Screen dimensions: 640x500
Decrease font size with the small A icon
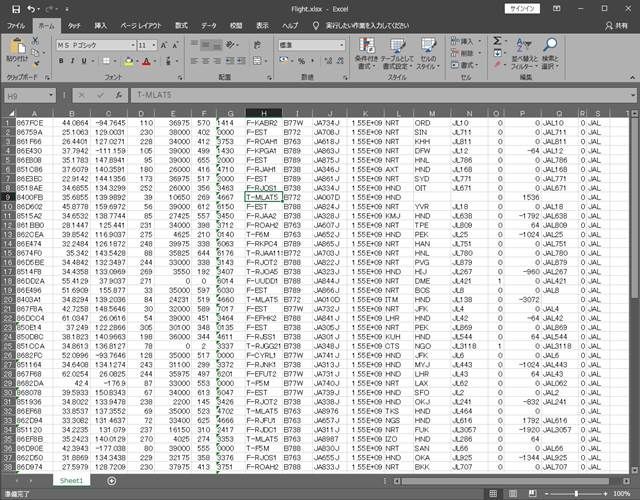tap(175, 45)
